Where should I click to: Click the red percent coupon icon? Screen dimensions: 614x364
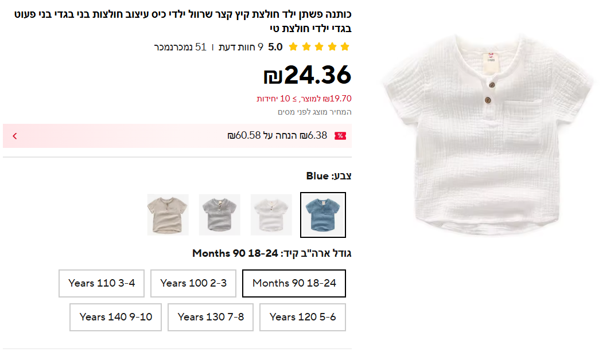point(340,136)
